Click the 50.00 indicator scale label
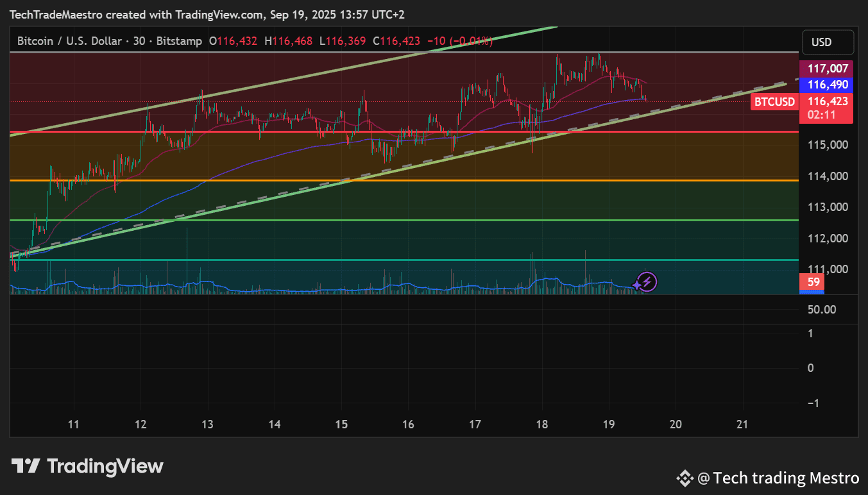This screenshot has height=495, width=868. pos(822,310)
